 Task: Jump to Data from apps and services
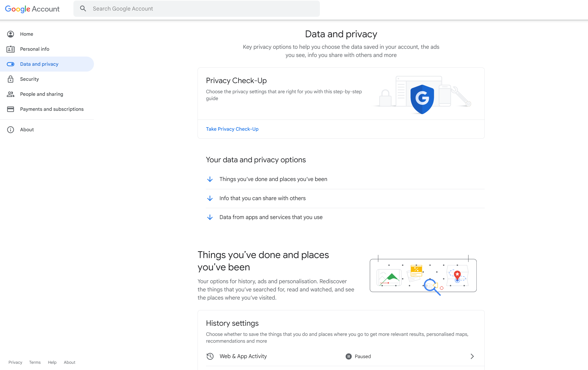[x=345, y=217]
